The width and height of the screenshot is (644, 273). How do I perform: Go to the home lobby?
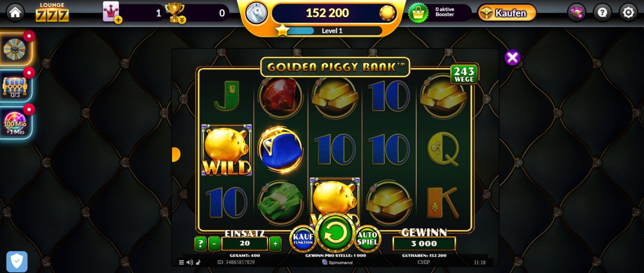tap(14, 12)
